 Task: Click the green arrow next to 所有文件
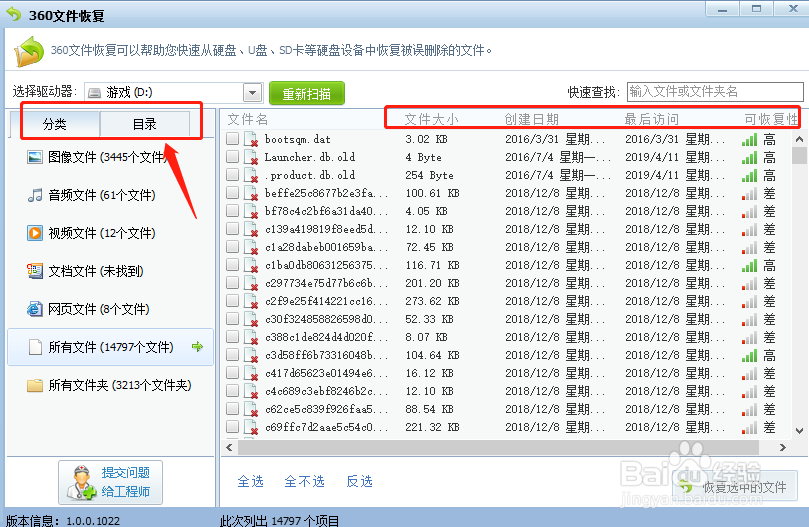point(197,346)
